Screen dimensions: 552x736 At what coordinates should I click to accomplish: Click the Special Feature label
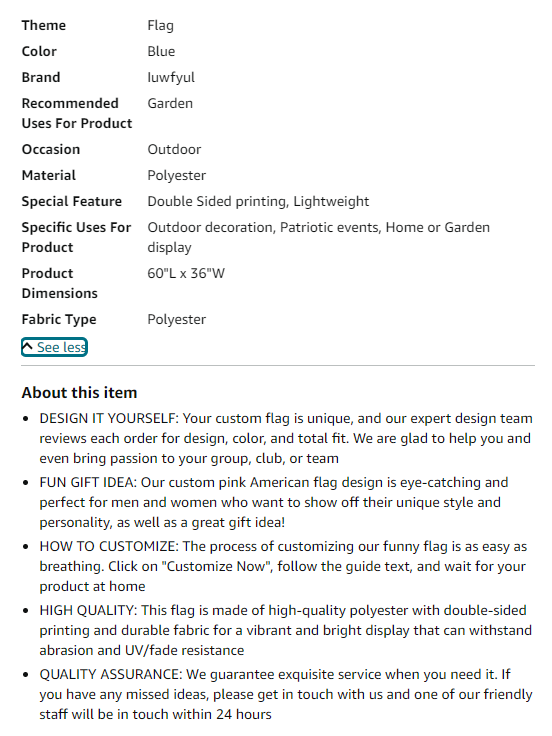coord(72,201)
